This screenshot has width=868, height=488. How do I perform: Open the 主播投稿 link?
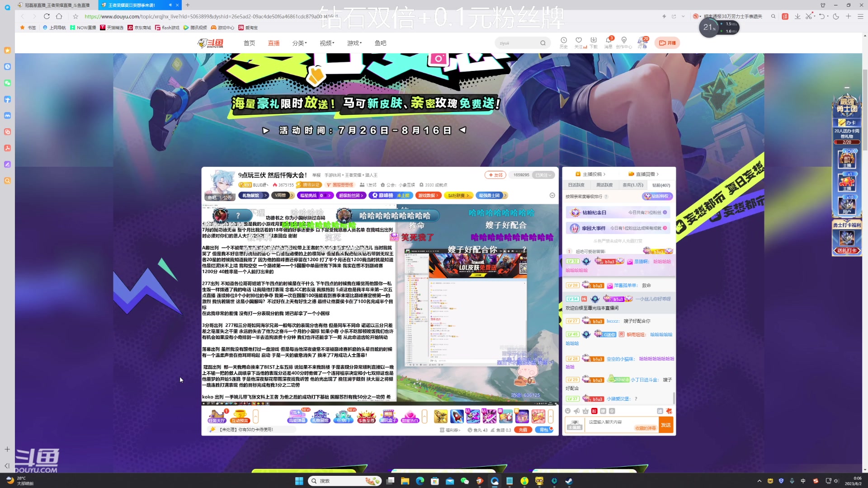590,174
